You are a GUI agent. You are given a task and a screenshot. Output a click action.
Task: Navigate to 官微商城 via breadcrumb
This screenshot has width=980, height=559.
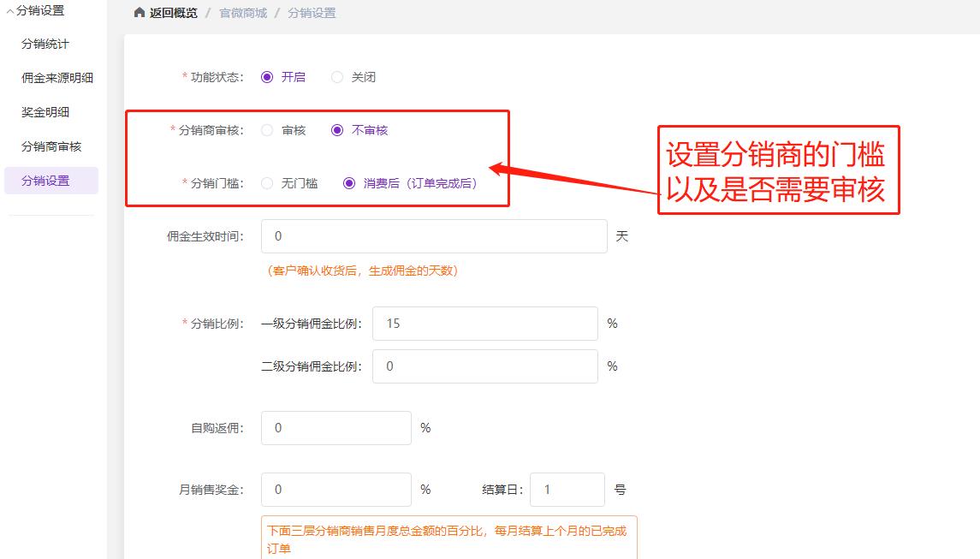(x=241, y=13)
